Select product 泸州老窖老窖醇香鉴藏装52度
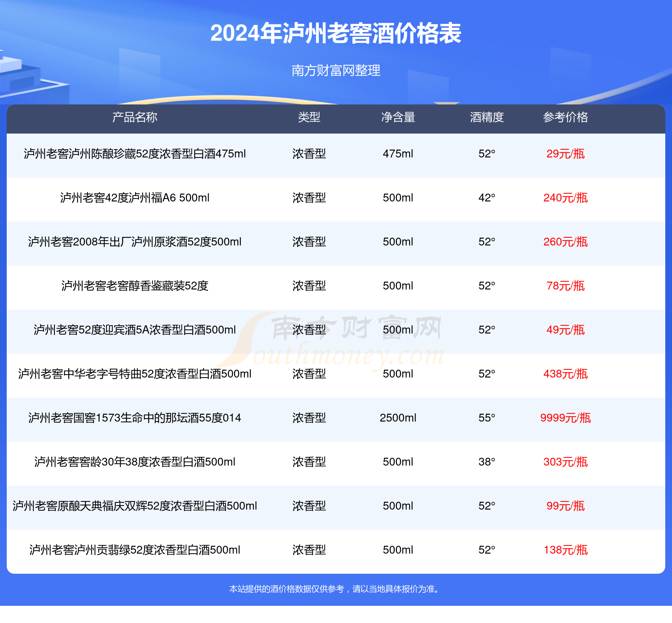The width and height of the screenshot is (672, 623). coord(135,286)
